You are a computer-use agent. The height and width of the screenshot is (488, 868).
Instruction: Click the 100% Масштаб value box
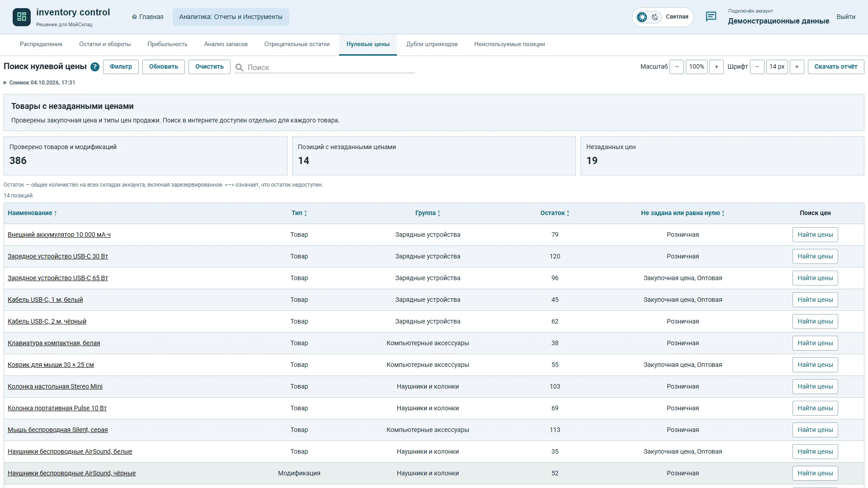point(697,67)
